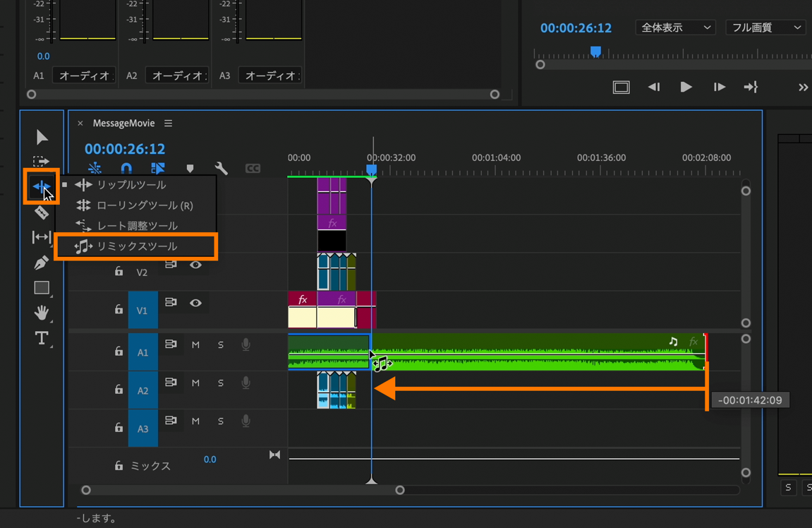Click the timeline playhead marker
This screenshot has width=812, height=528.
coord(371,170)
